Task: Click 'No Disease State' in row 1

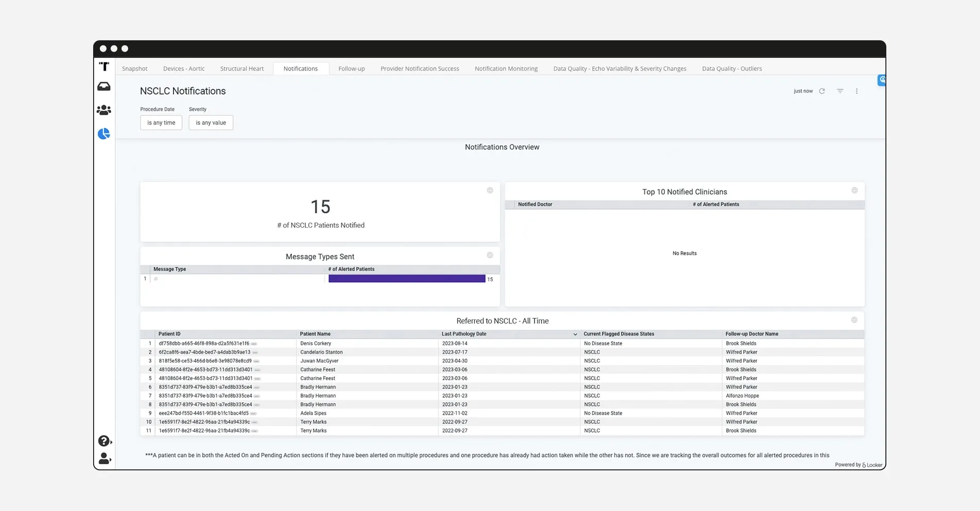Action: pos(603,344)
